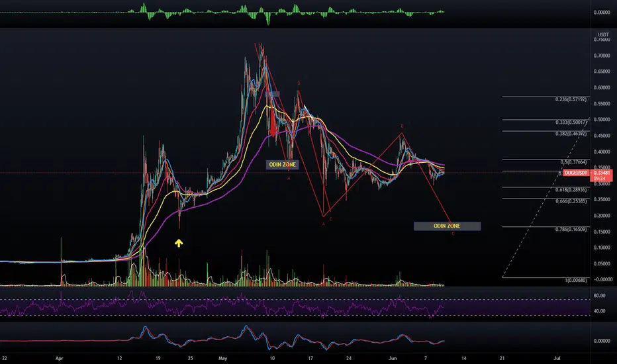Click date 25 on the time axis
The image size is (617, 364).
pyautogui.click(x=191, y=359)
